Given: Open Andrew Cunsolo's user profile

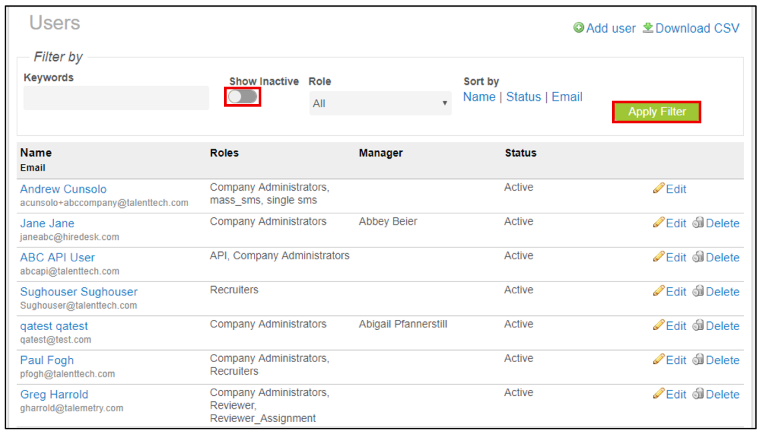Looking at the screenshot, I should pyautogui.click(x=63, y=189).
